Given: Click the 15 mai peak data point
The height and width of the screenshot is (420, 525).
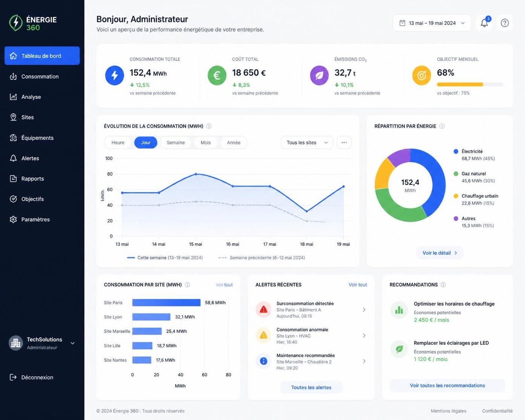Looking at the screenshot, I should pos(196,174).
